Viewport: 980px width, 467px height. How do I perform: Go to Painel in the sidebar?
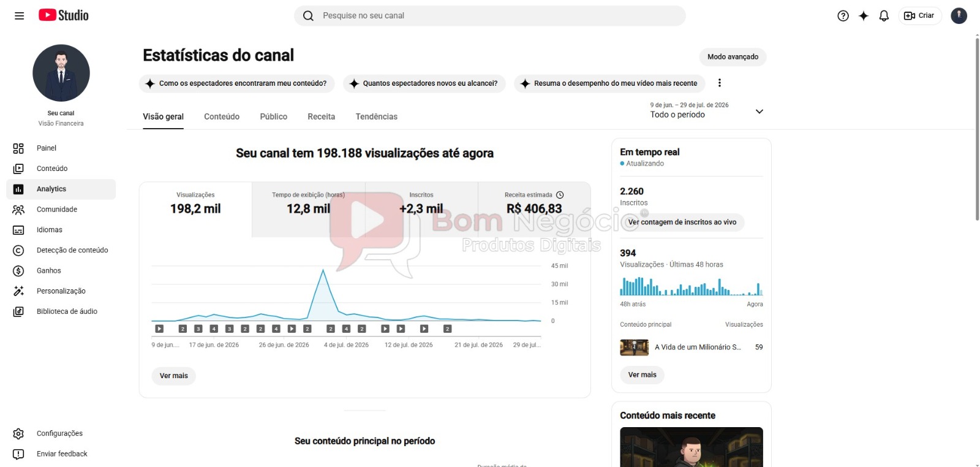point(61,148)
